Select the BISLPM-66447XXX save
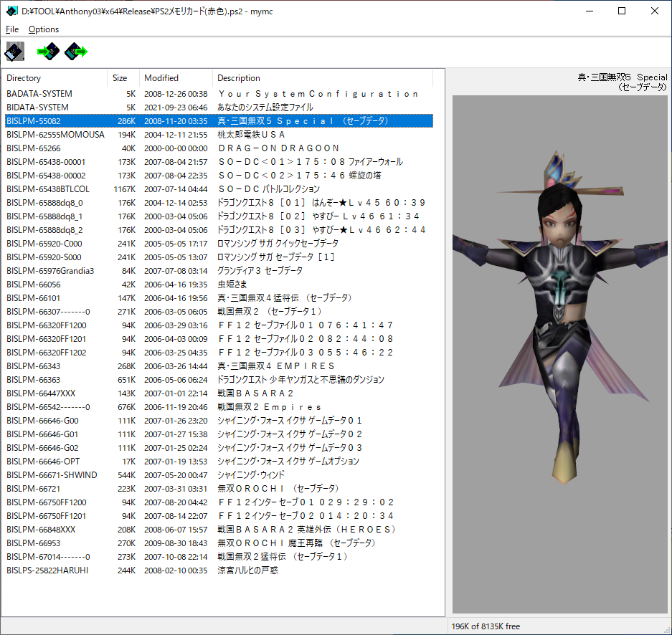The height and width of the screenshot is (635, 672). (x=219, y=393)
